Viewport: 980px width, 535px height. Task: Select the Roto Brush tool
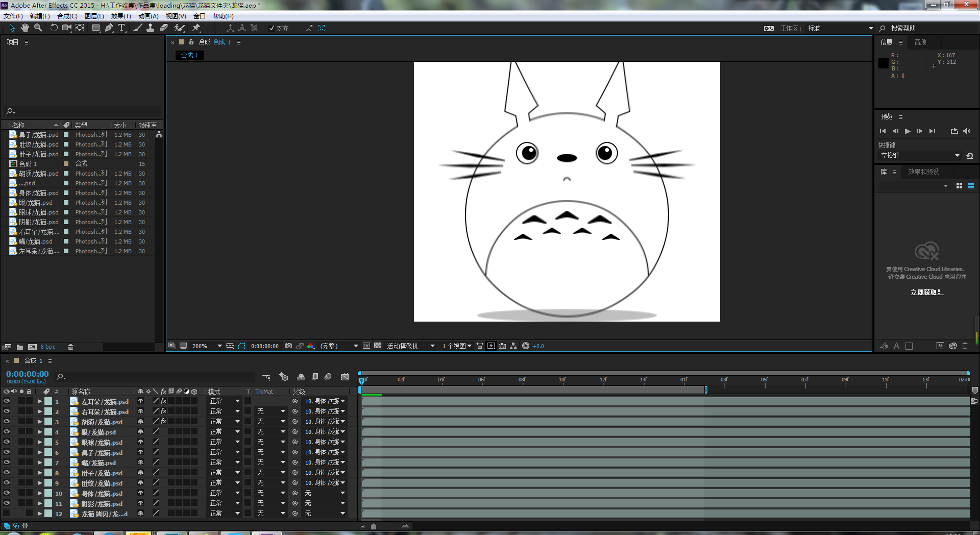point(180,28)
